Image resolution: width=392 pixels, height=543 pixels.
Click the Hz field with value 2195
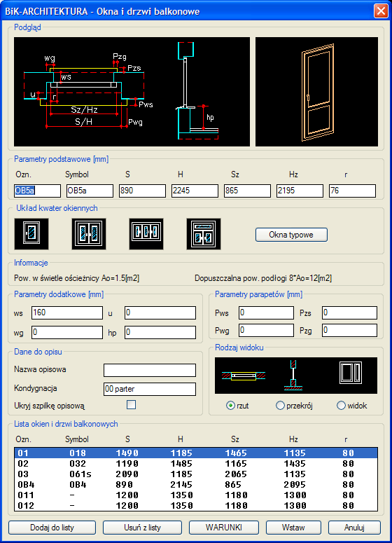click(x=300, y=191)
